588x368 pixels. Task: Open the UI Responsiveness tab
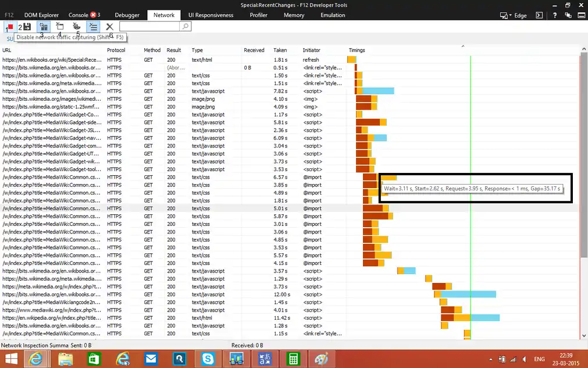(211, 15)
